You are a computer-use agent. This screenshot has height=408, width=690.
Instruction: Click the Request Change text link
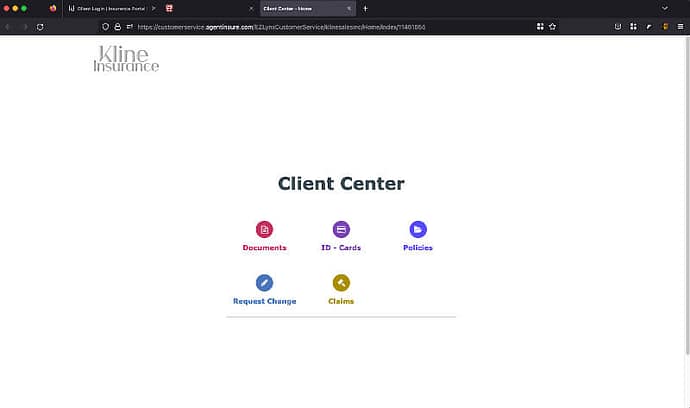(x=264, y=301)
